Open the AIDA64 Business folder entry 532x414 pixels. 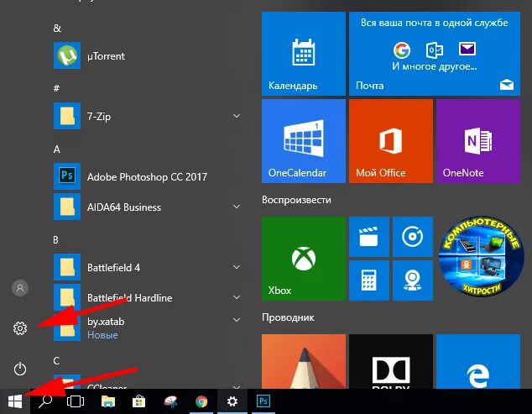point(148,207)
